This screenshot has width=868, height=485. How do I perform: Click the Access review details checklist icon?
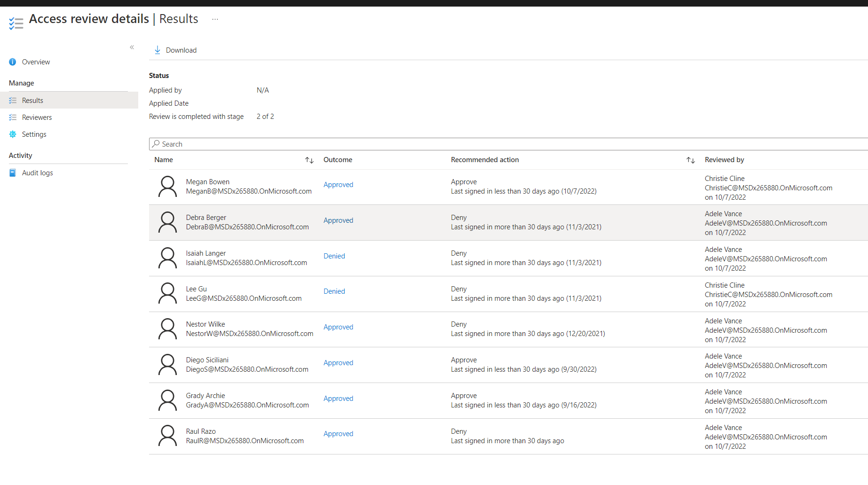pyautogui.click(x=16, y=22)
